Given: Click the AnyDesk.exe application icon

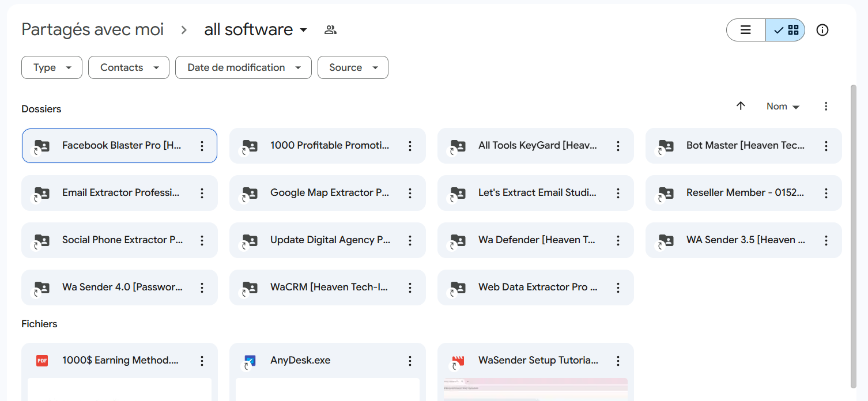Looking at the screenshot, I should [250, 361].
